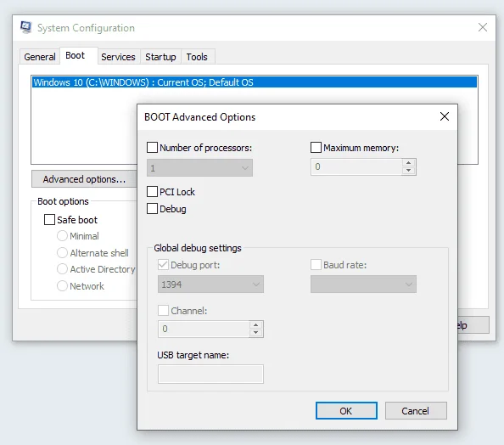Tick the Debug checkbox
Image resolution: width=504 pixels, height=445 pixels.
152,209
